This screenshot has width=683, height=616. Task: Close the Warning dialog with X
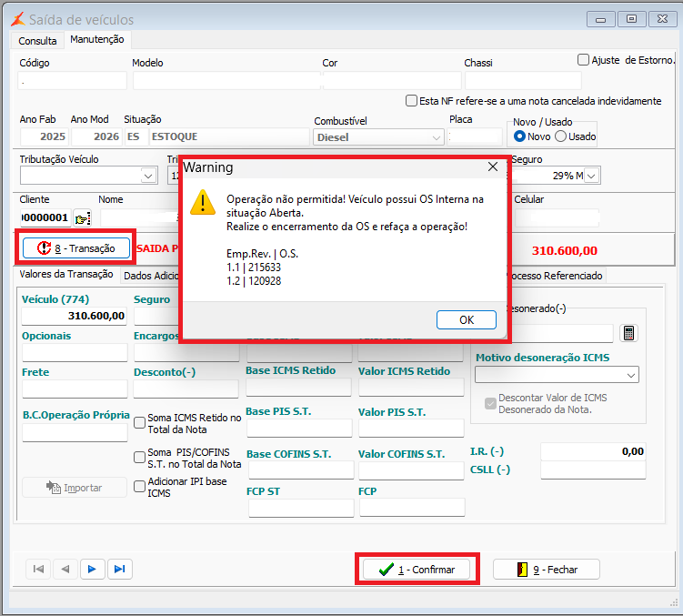493,167
